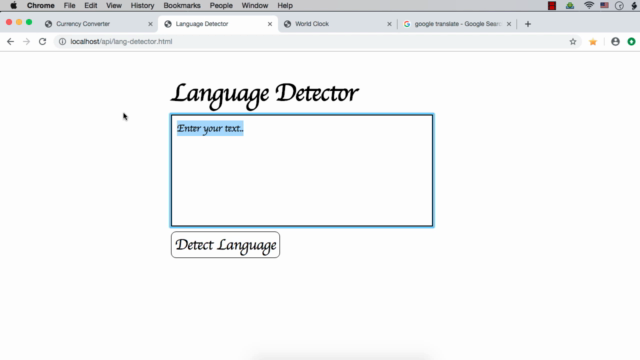Switch to the google translate search tab
Image resolution: width=640 pixels, height=360 pixels.
point(457,24)
